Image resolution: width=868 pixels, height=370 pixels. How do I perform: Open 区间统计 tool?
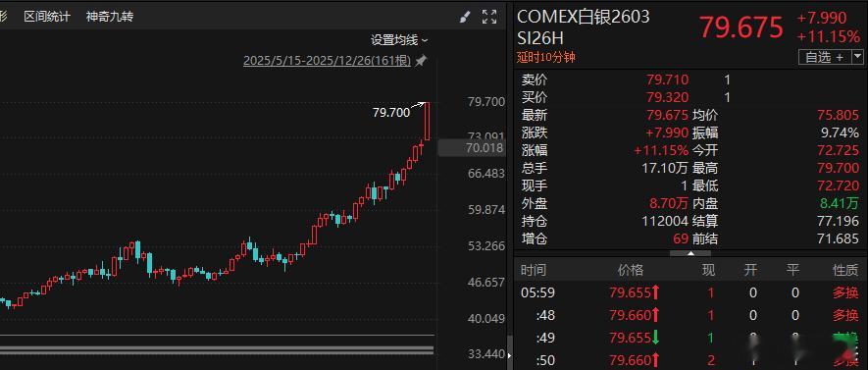[x=47, y=16]
